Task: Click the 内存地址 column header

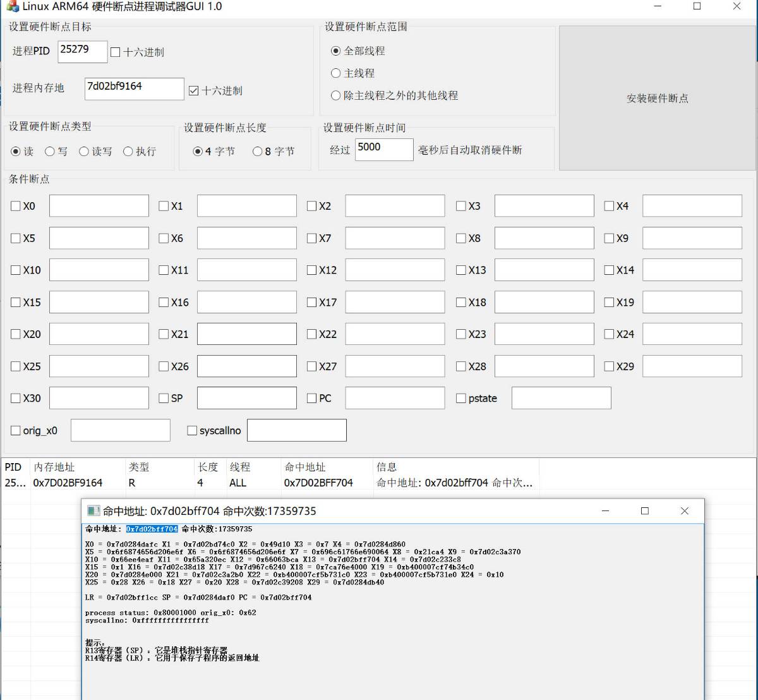Action: tap(78, 467)
